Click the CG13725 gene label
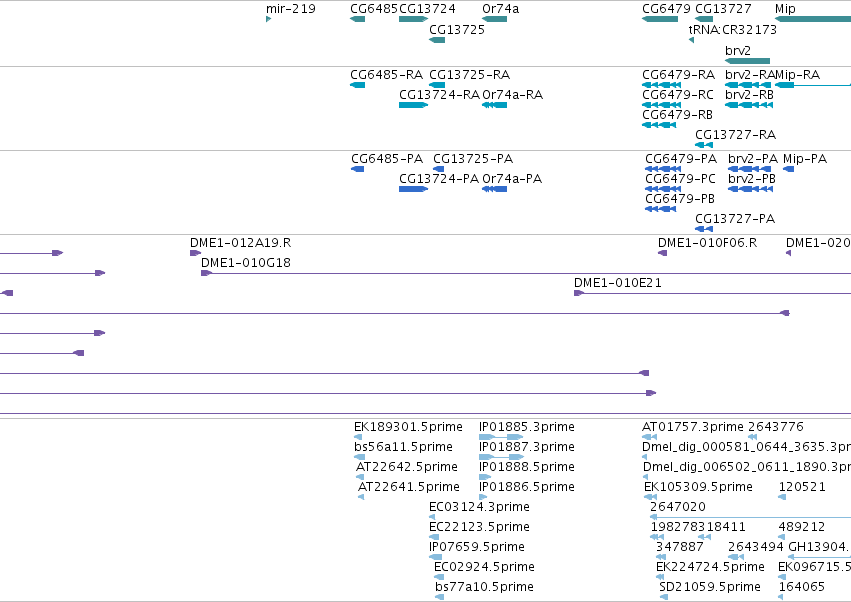Screen dimensions: 851x602 456,29
